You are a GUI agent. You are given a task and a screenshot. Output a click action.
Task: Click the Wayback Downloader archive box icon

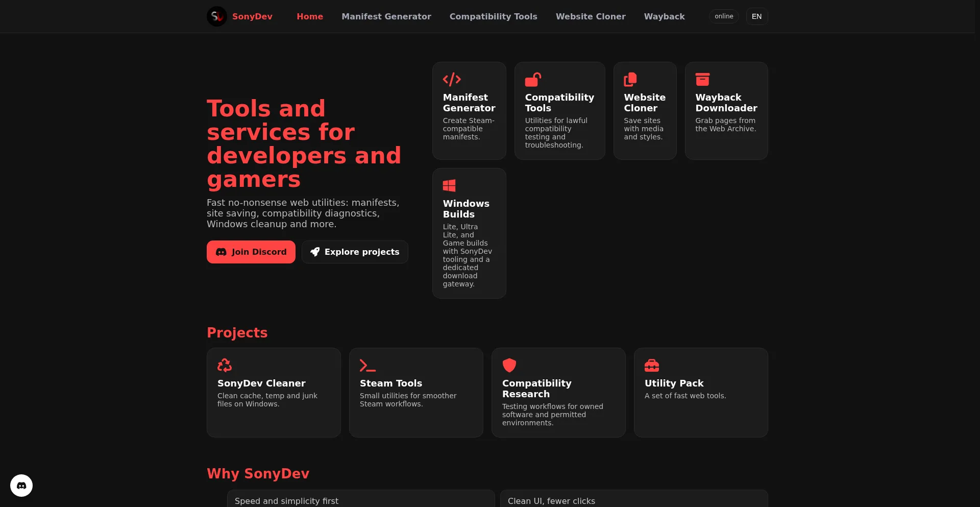(702, 79)
